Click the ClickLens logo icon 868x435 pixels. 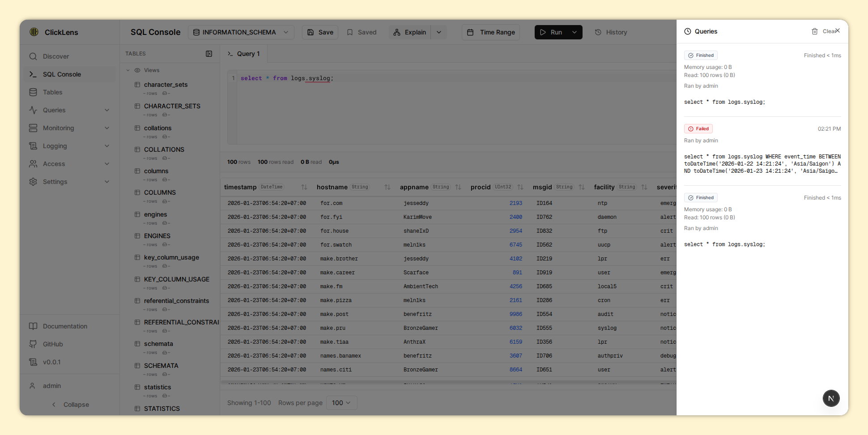34,32
